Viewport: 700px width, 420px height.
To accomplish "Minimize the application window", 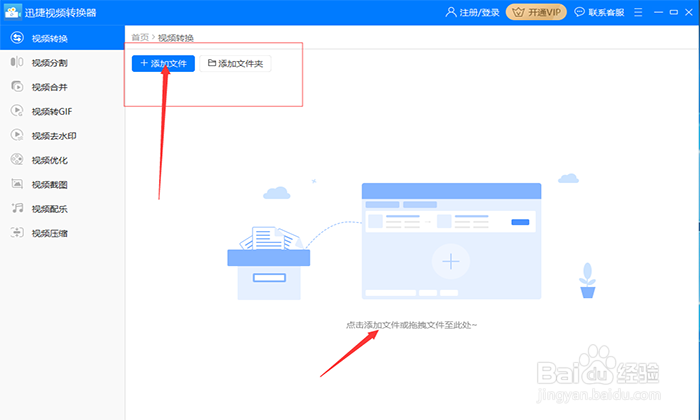I will [658, 12].
